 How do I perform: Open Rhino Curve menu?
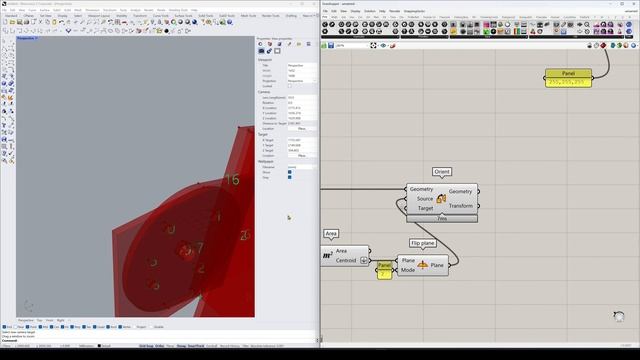pyautogui.click(x=32, y=10)
